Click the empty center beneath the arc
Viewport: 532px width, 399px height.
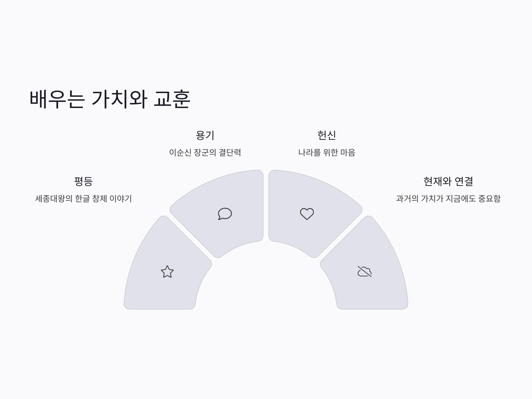pyautogui.click(x=266, y=284)
